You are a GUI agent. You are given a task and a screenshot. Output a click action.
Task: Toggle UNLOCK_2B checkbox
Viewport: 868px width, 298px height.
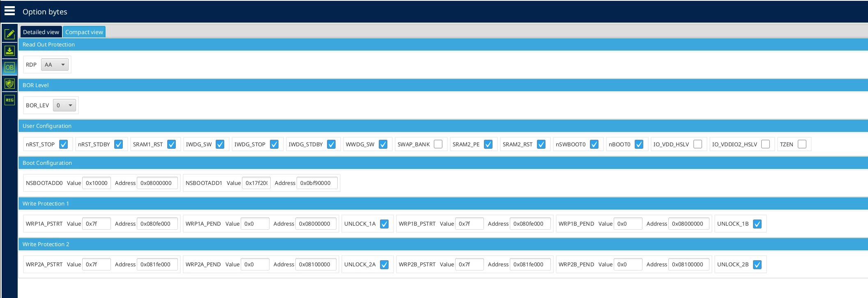click(757, 265)
